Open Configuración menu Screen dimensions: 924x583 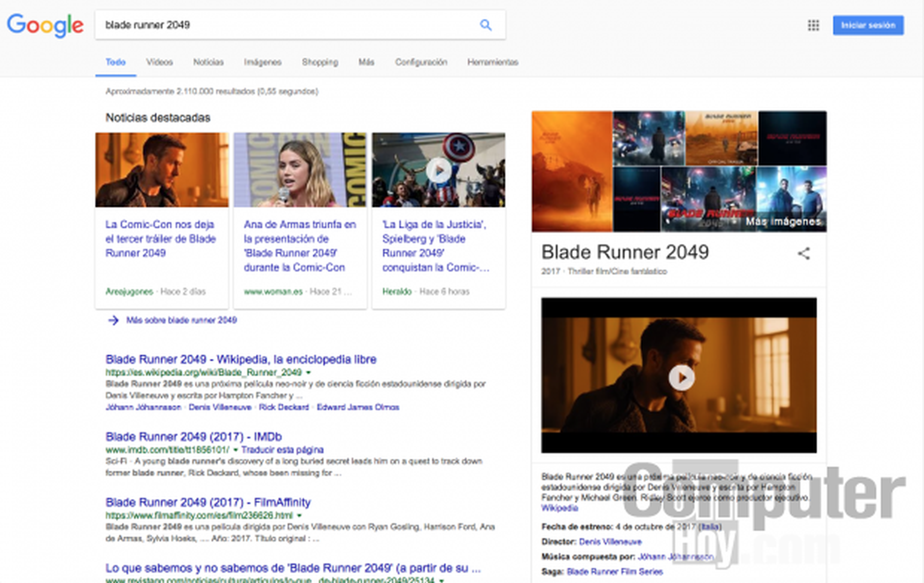click(421, 62)
